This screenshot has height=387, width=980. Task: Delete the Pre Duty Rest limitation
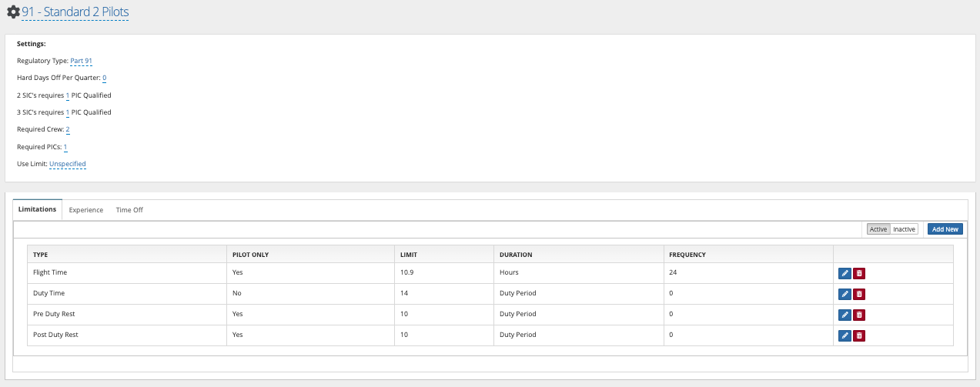coord(859,315)
